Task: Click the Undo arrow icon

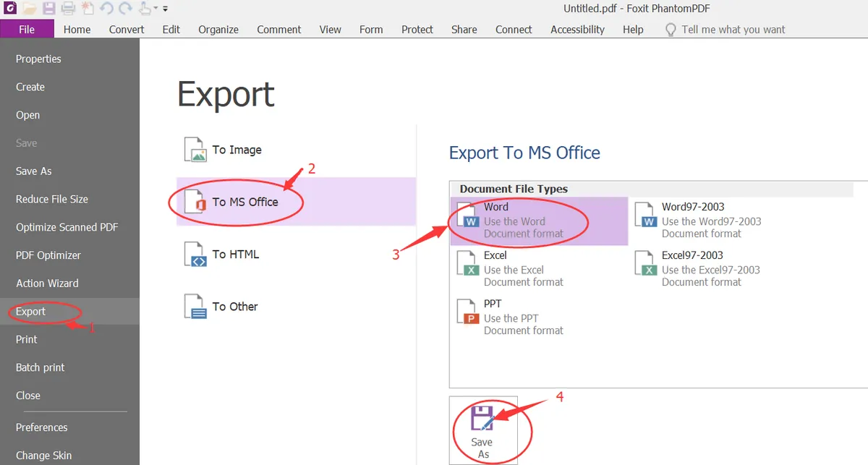Action: pyautogui.click(x=106, y=9)
